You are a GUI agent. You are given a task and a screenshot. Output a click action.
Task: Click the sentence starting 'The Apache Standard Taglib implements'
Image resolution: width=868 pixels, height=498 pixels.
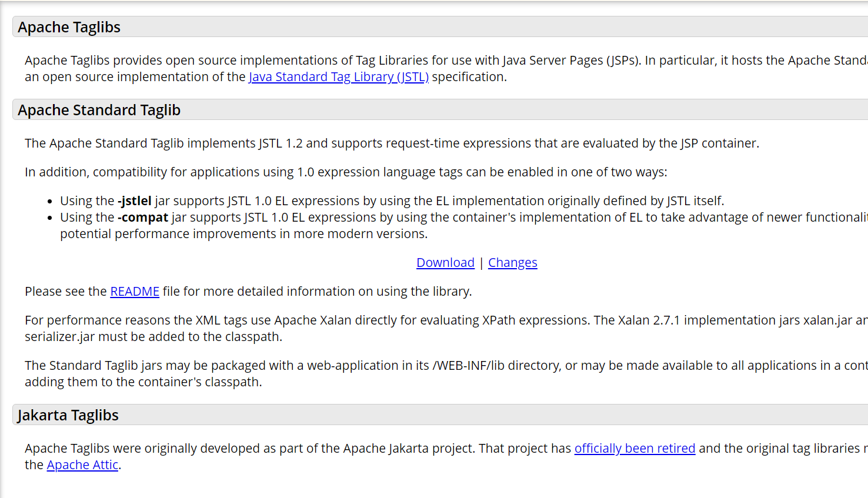392,143
